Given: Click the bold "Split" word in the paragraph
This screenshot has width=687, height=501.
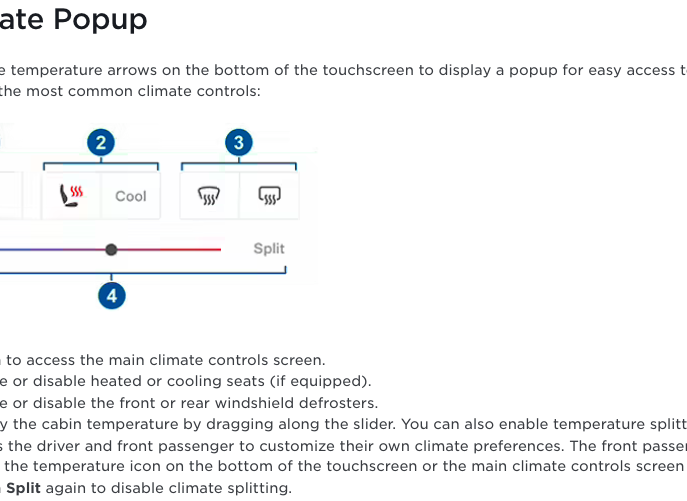Looking at the screenshot, I should click(23, 488).
